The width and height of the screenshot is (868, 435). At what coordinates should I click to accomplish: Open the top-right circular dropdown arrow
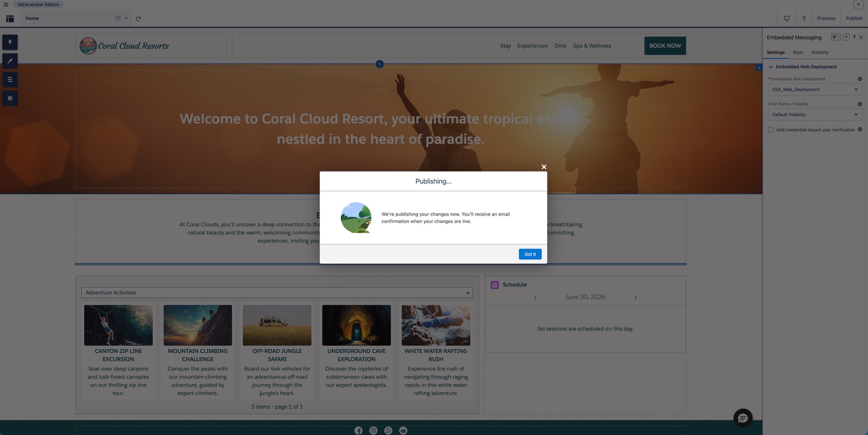click(x=858, y=4)
